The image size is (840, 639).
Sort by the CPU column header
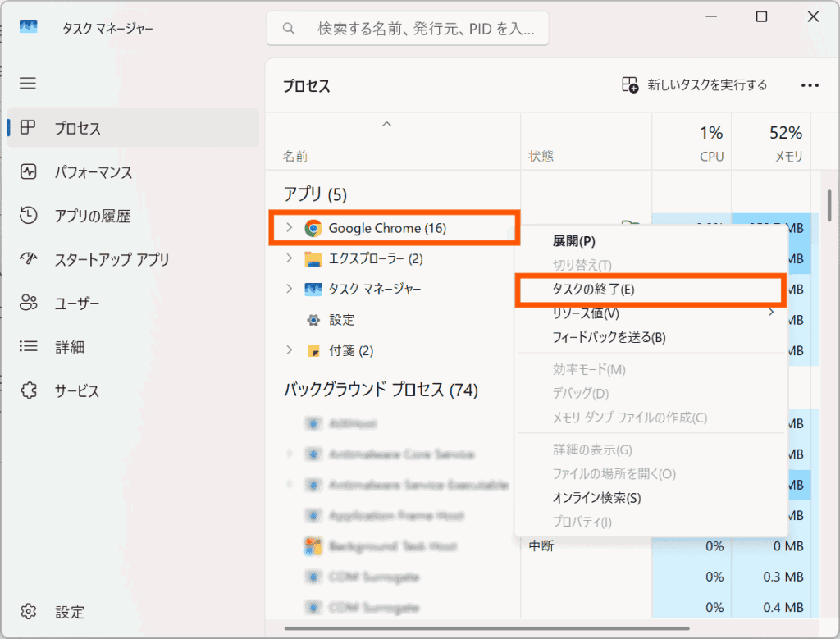click(x=692, y=143)
